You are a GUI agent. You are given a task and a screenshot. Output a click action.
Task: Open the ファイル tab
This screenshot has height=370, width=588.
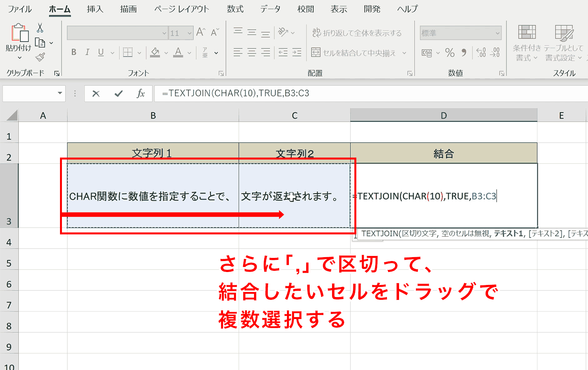(x=20, y=9)
